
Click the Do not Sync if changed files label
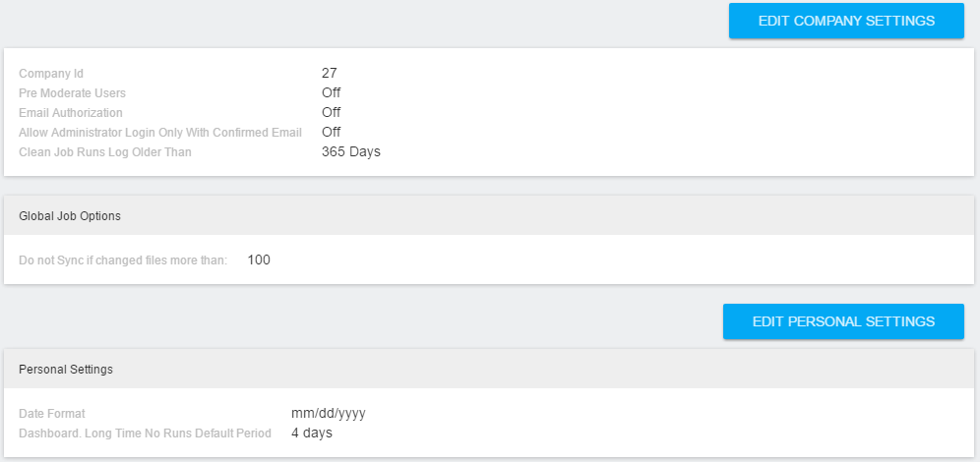[123, 260]
